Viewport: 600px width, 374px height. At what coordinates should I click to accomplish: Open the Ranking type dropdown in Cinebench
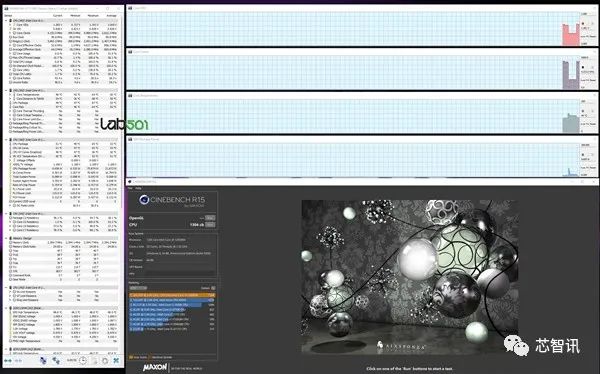138,288
